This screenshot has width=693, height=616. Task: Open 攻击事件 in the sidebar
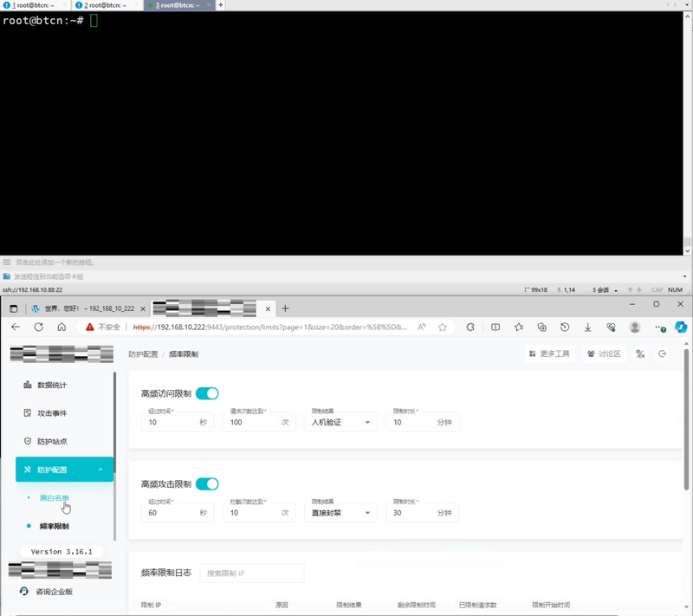(64, 413)
